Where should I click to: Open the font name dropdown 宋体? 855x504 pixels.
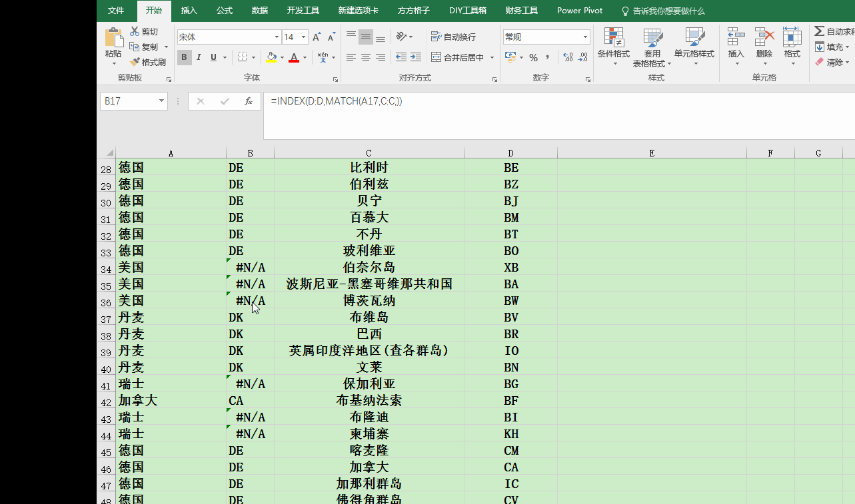pos(277,37)
